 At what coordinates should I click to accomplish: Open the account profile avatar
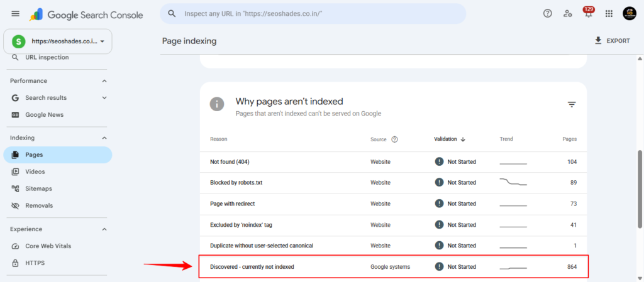(629, 14)
